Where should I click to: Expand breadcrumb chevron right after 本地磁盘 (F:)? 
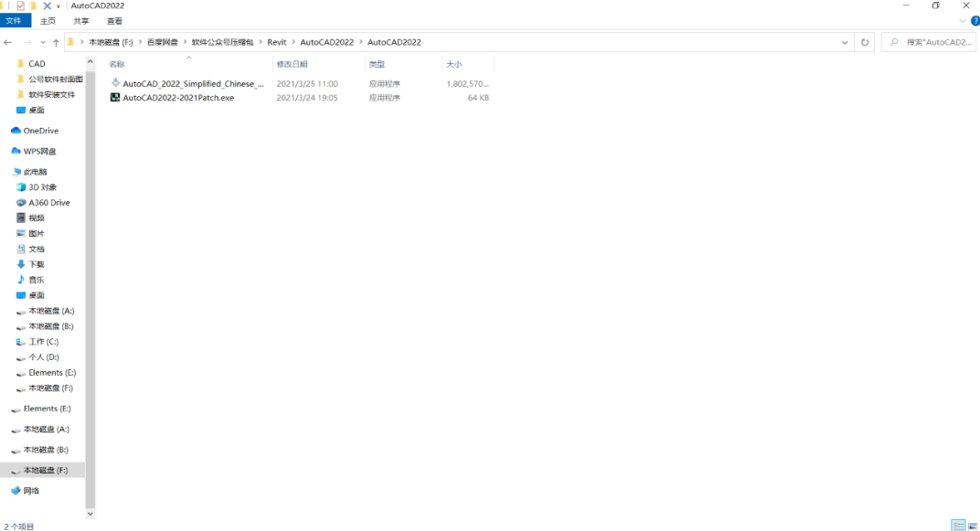click(x=140, y=42)
